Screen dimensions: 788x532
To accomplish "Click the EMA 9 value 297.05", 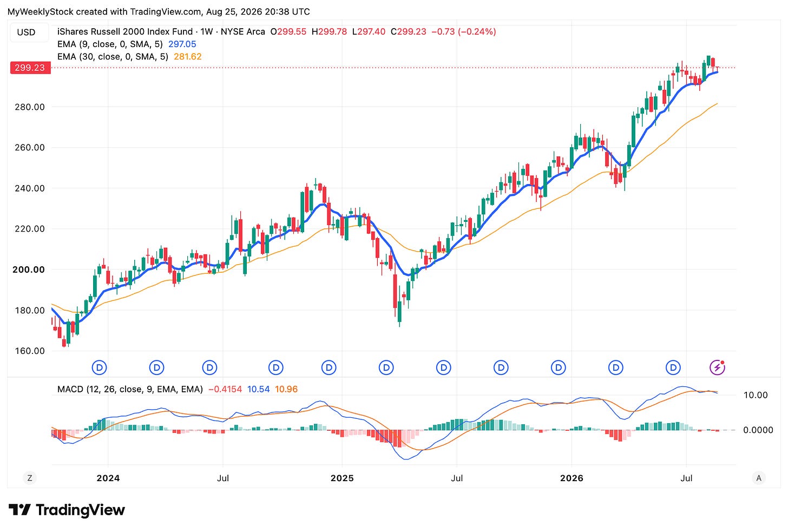I will (182, 44).
